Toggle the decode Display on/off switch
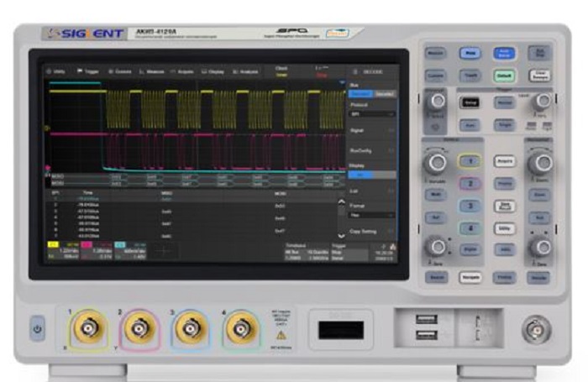The height and width of the screenshot is (382, 588). pyautogui.click(x=372, y=175)
